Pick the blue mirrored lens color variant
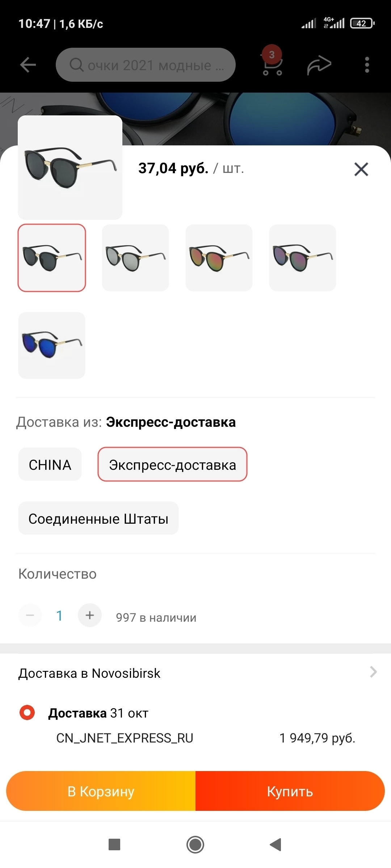Screen dimensions: 391x868 (52, 345)
